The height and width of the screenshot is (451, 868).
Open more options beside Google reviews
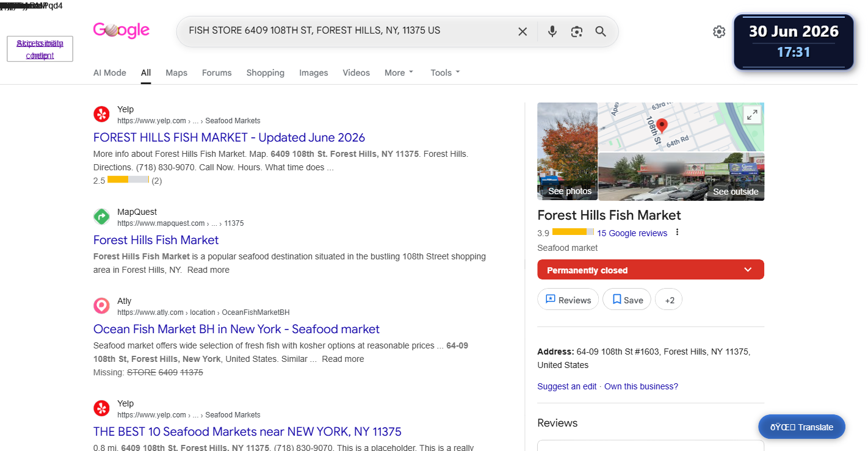(x=678, y=233)
